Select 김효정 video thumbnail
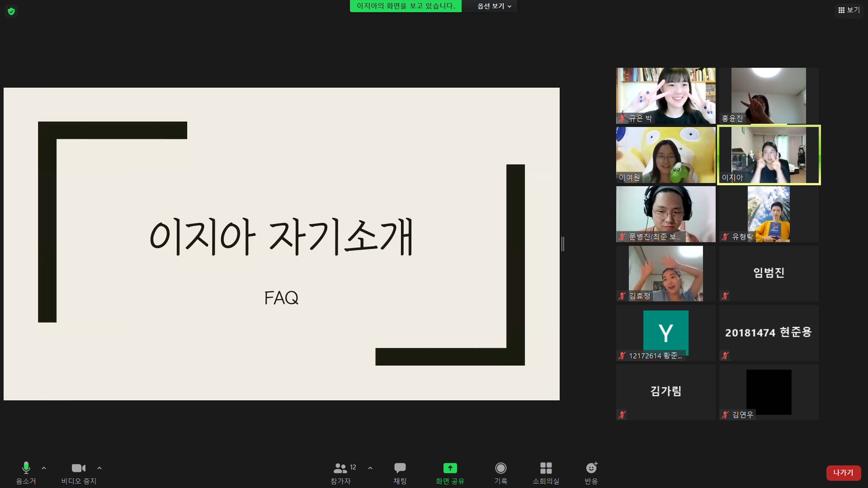This screenshot has height=488, width=868. click(666, 273)
